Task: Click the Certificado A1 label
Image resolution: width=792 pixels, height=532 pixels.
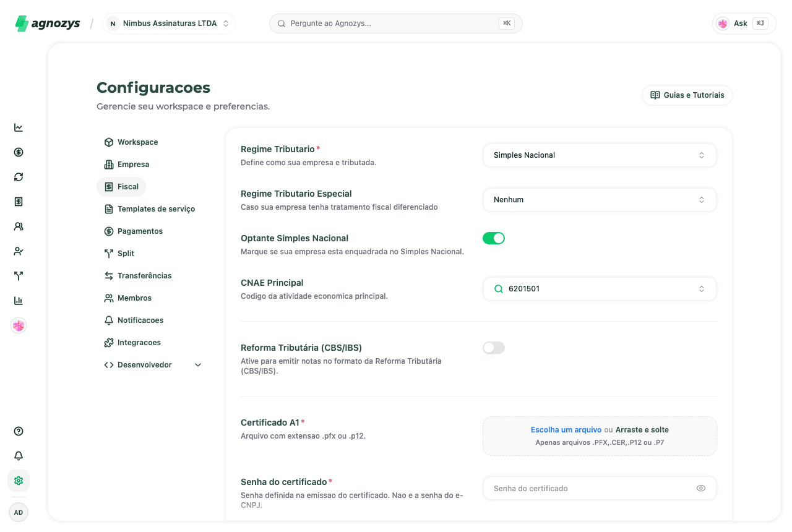Action: (x=270, y=423)
